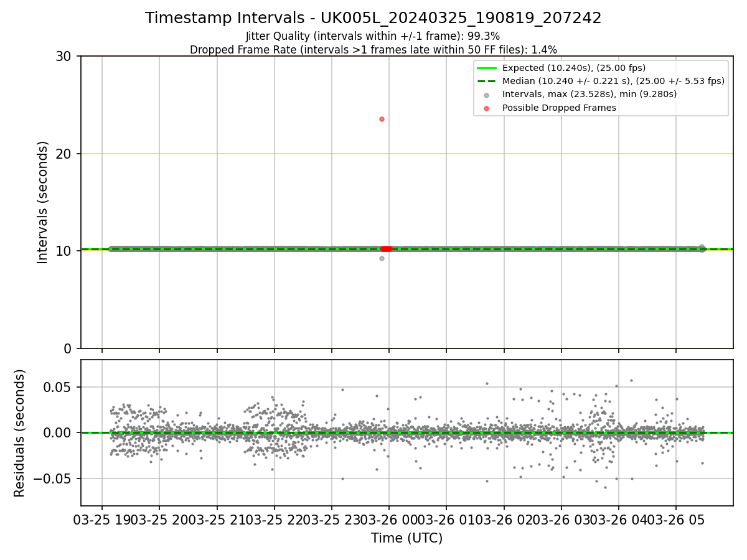
Task: Click the dashed dark green median sample in the legend
Action: pyautogui.click(x=486, y=81)
